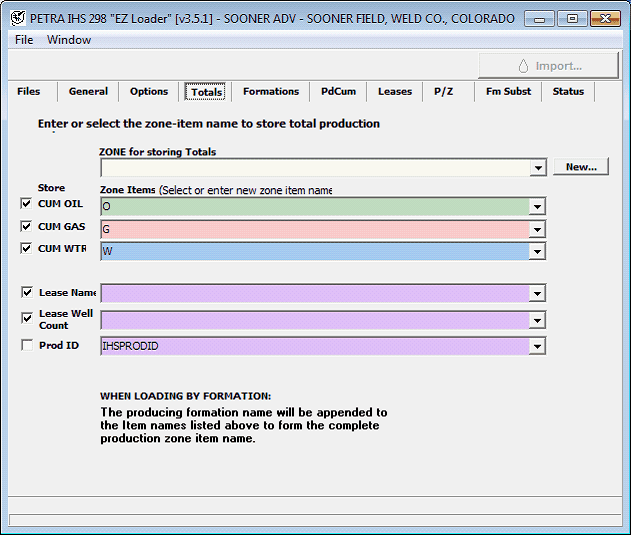Open the CUM OIL zone item dropdown
This screenshot has width=632, height=536.
[538, 206]
